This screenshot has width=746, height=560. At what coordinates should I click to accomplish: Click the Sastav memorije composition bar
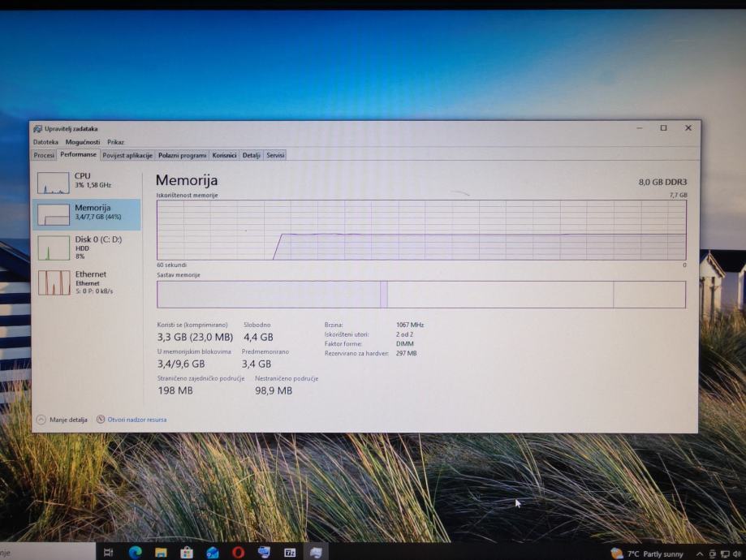click(x=421, y=295)
